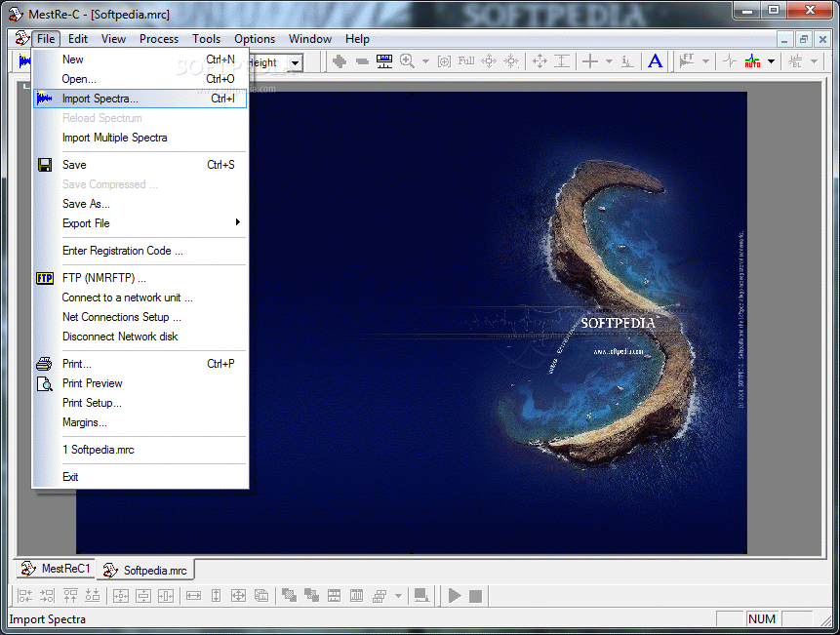Click the bracketed zoom region icon
The image size is (840, 635).
click(x=444, y=61)
